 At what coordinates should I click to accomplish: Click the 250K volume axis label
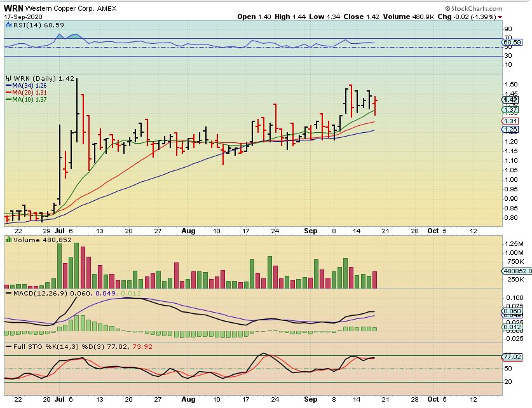tap(515, 279)
